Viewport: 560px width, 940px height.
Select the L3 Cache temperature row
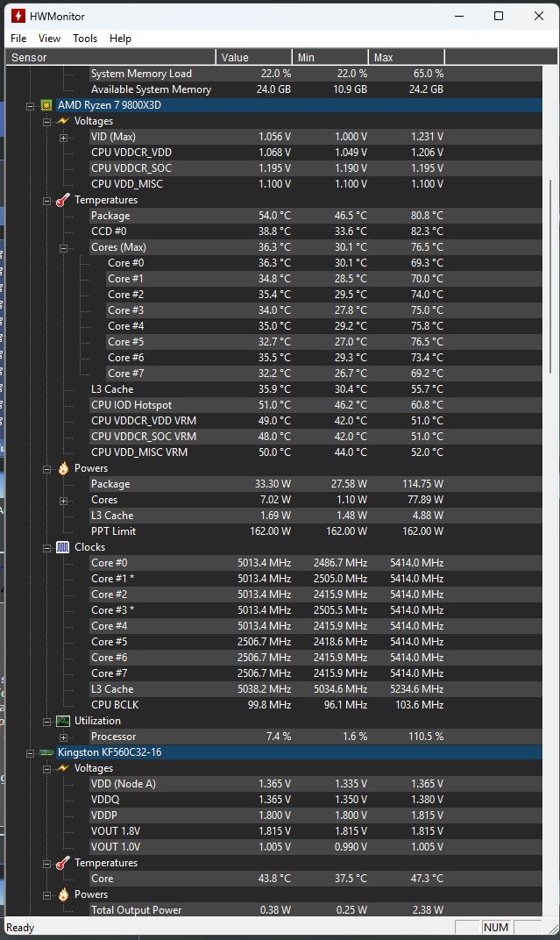tap(315, 389)
